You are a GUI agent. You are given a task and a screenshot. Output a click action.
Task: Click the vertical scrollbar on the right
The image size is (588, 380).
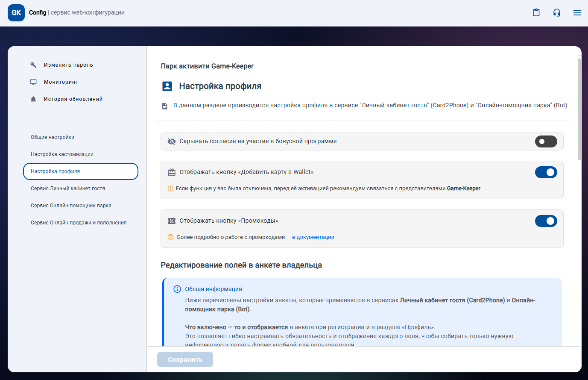click(579, 109)
